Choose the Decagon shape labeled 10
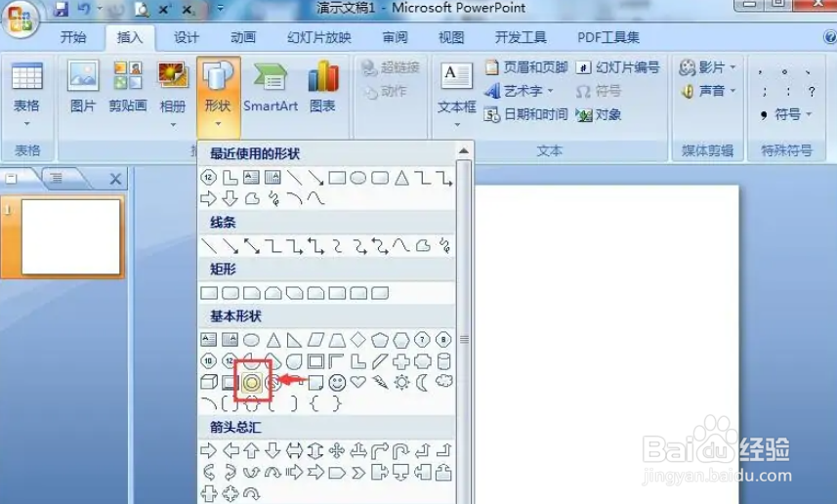The image size is (837, 504). (209, 361)
